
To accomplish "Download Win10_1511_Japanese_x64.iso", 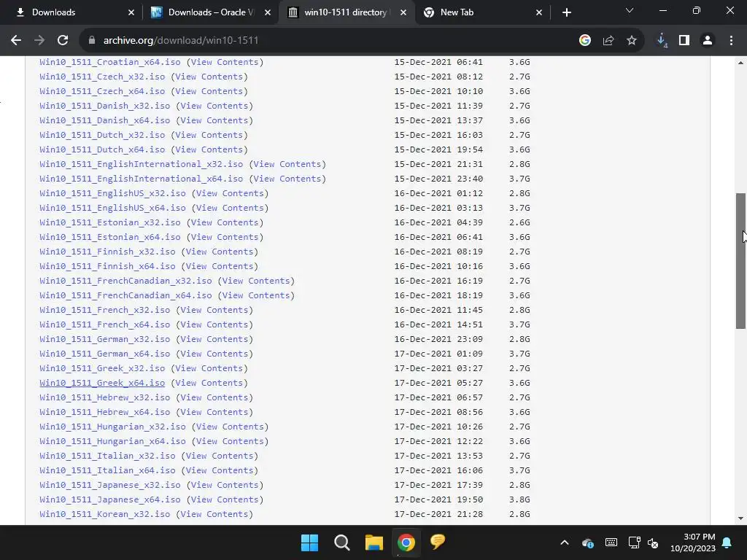I will [110, 499].
